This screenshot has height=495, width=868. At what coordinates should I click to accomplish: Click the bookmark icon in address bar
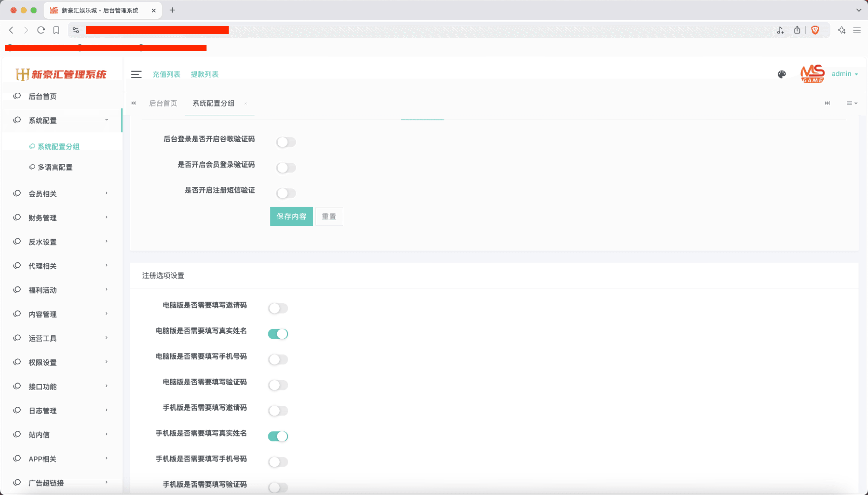tap(57, 30)
